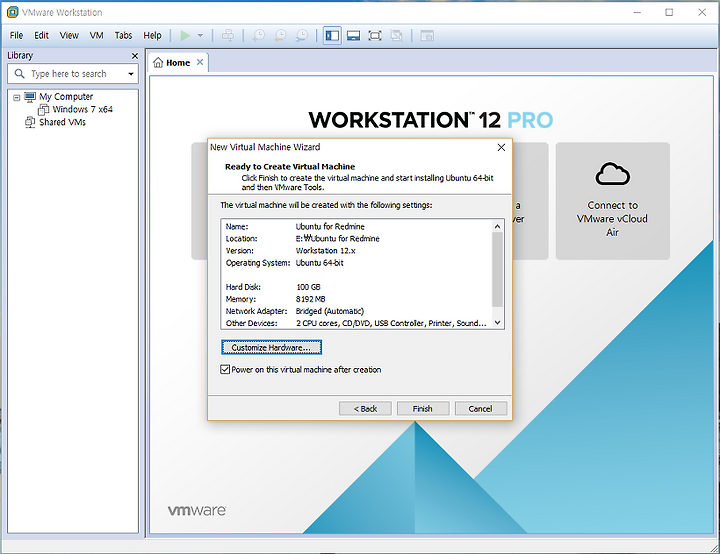Minimize the VMware Workstation window
Screen dimensions: 720x554
point(637,12)
